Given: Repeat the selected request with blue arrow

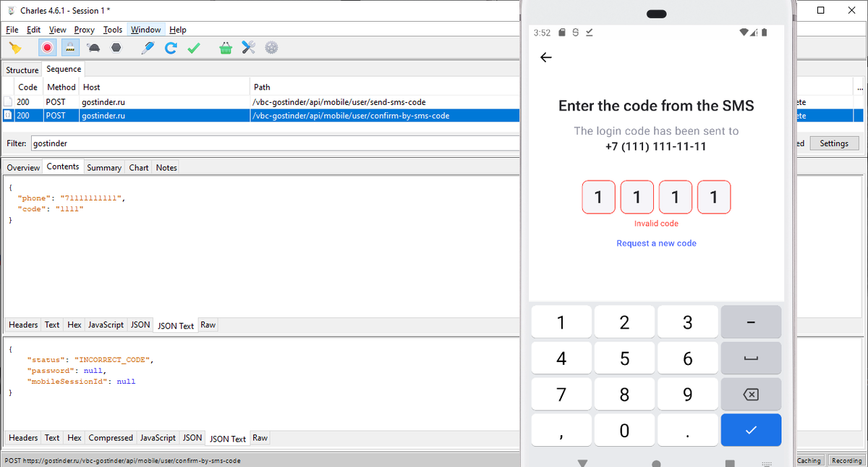Looking at the screenshot, I should pyautogui.click(x=171, y=48).
